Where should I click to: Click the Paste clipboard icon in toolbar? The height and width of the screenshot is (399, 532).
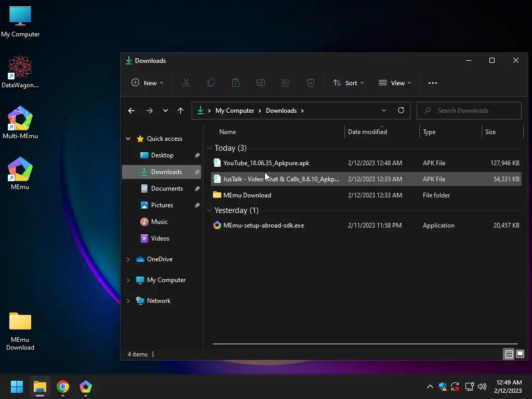pyautogui.click(x=236, y=83)
